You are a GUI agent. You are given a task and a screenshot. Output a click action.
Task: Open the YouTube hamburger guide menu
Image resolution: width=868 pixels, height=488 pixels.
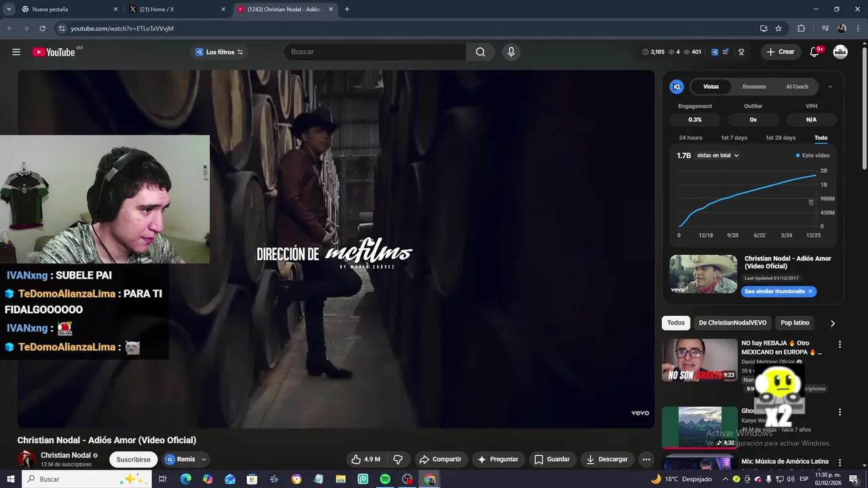coord(16,52)
